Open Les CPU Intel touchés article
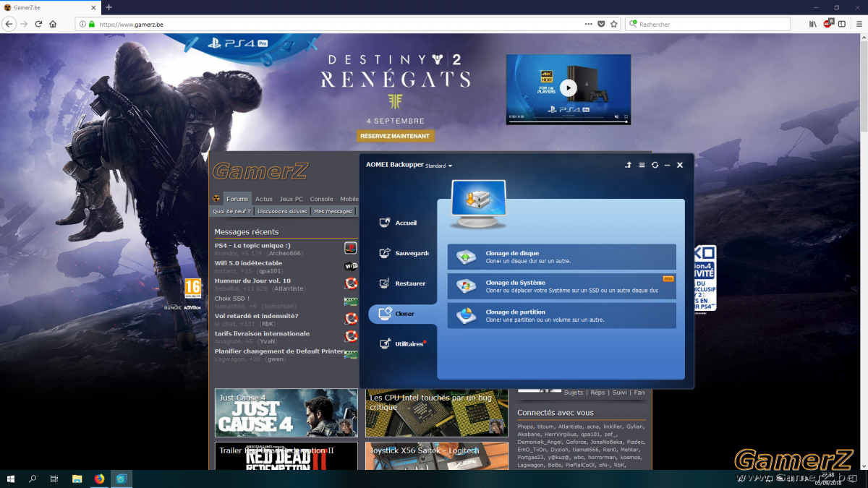Image resolution: width=868 pixels, height=488 pixels. [x=436, y=413]
